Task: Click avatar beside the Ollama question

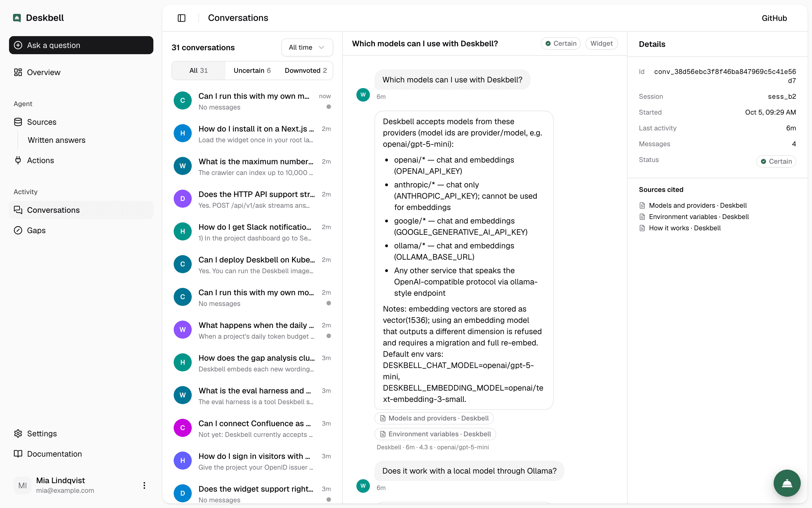Action: pos(363,486)
